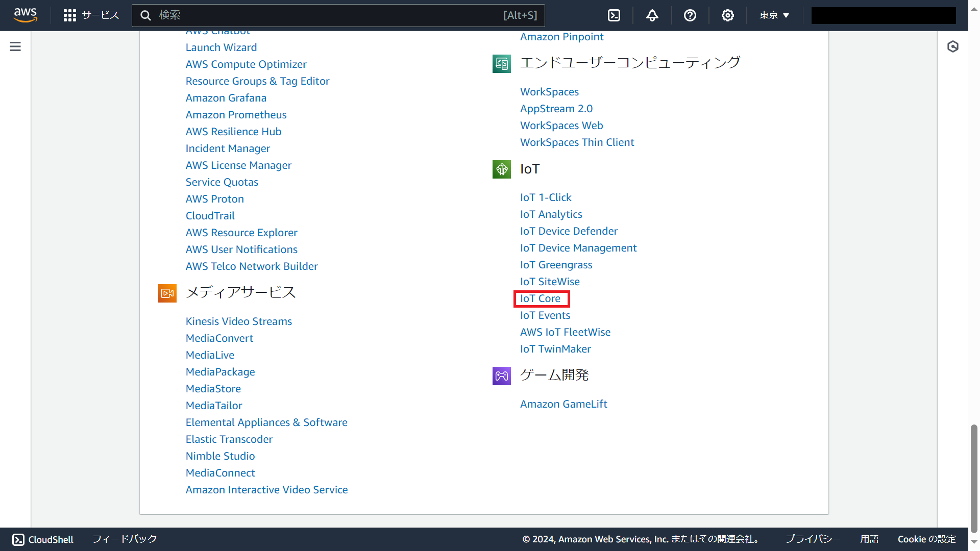Click the help question mark icon
Viewport: 980px width, 551px height.
[690, 15]
